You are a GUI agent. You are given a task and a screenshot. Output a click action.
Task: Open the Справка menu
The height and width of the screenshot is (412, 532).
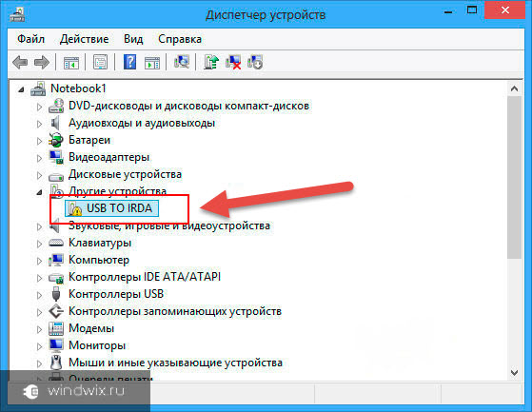point(180,39)
